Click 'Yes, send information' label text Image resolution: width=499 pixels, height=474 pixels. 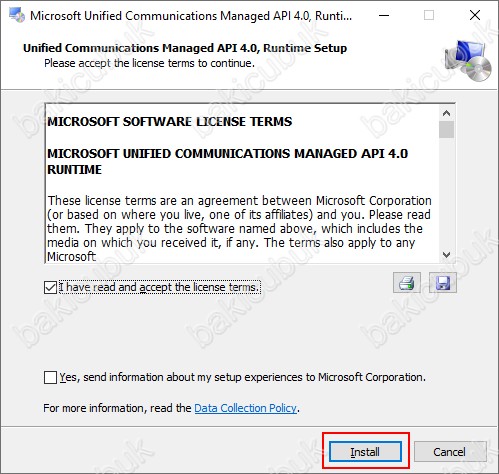242,377
